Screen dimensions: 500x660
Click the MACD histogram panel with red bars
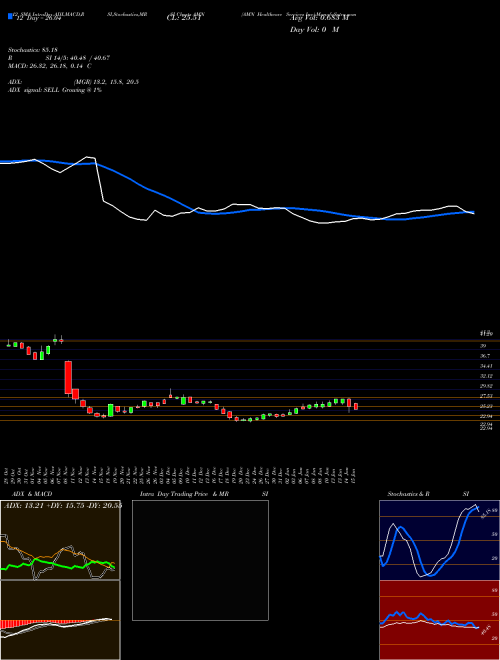[x=60, y=620]
